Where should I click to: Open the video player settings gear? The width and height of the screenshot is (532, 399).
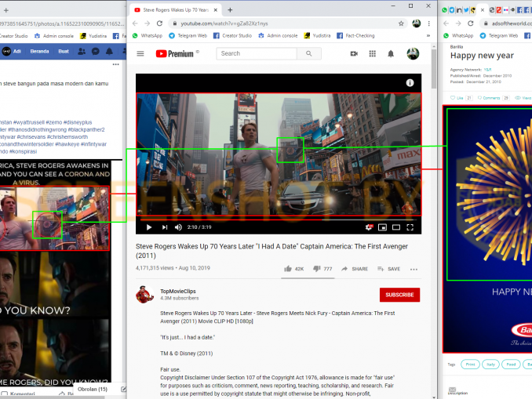369,227
